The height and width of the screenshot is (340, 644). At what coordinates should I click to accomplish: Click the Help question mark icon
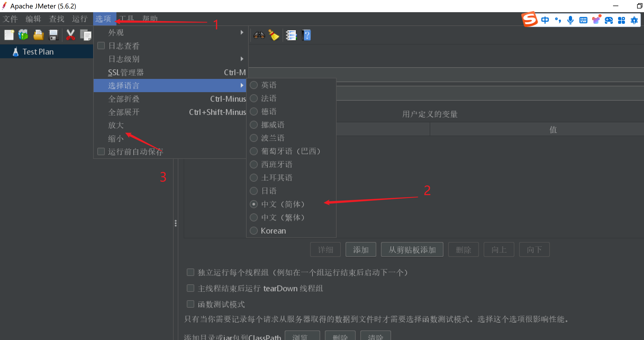pos(306,35)
